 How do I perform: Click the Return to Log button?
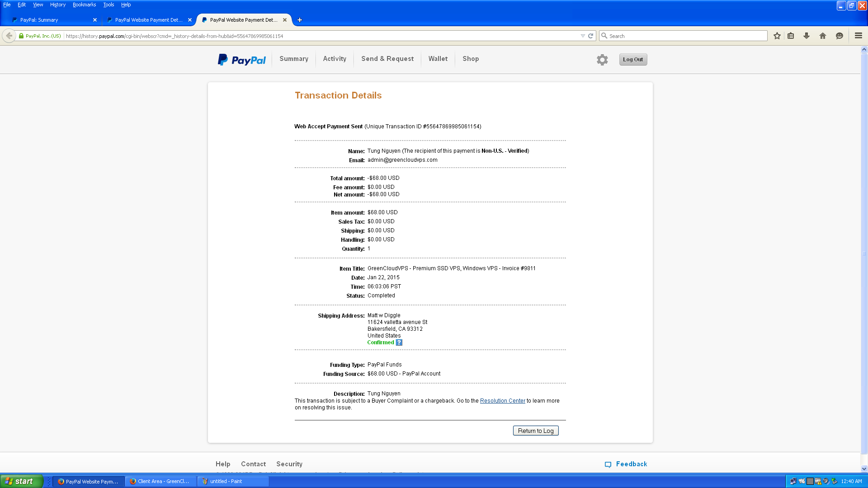point(535,431)
